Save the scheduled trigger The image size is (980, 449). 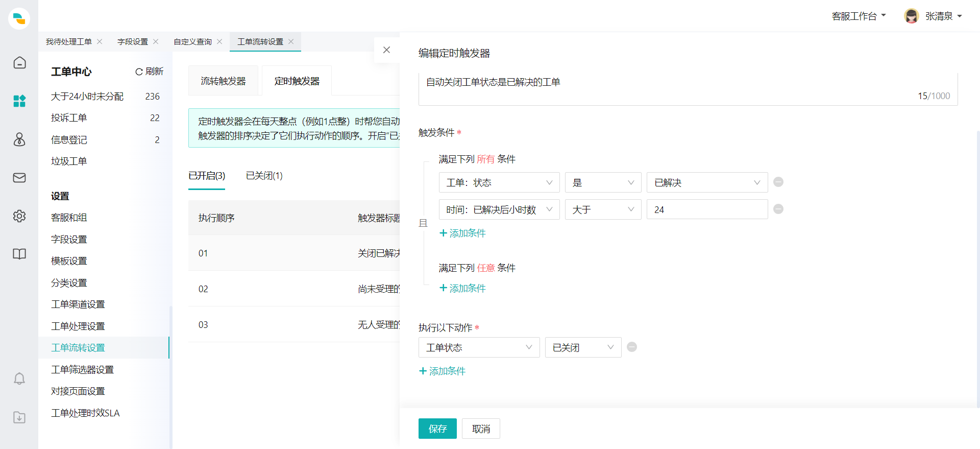(437, 429)
